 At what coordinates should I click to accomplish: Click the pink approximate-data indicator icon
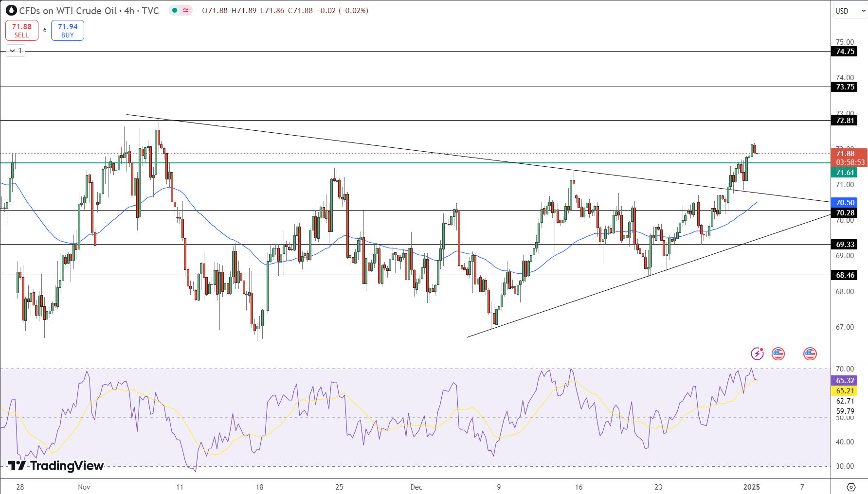point(186,10)
